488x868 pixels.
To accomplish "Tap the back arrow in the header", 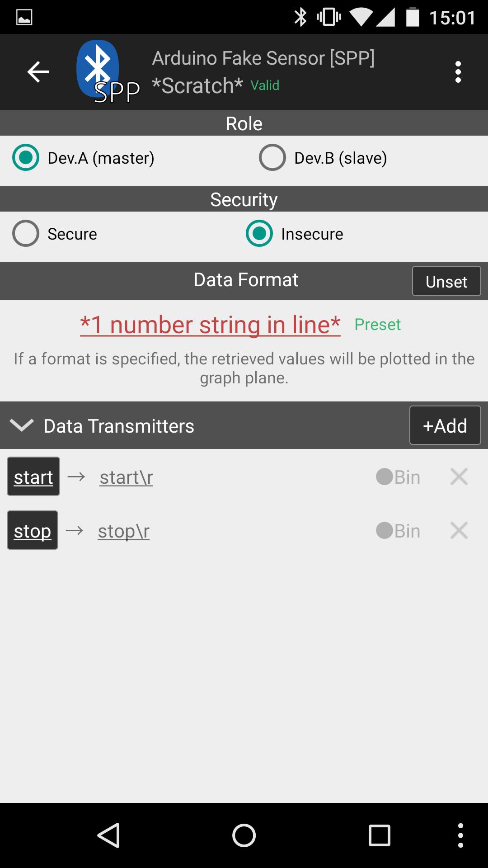I will coord(38,72).
